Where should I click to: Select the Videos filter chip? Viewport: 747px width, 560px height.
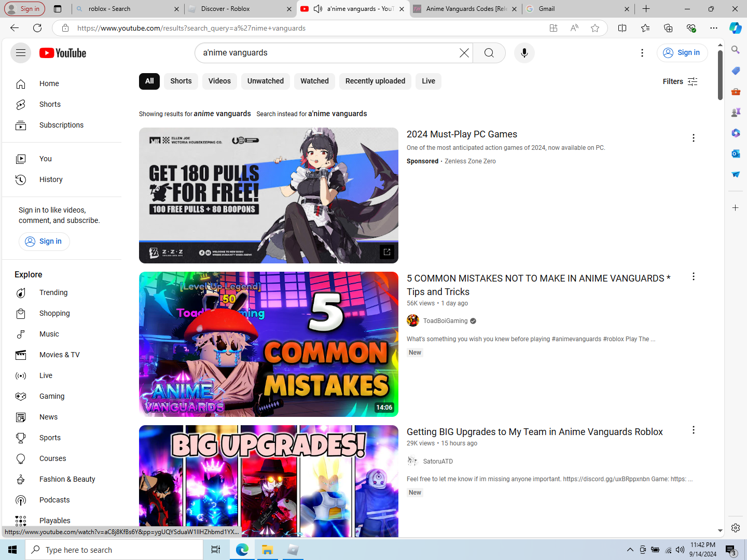click(x=219, y=81)
